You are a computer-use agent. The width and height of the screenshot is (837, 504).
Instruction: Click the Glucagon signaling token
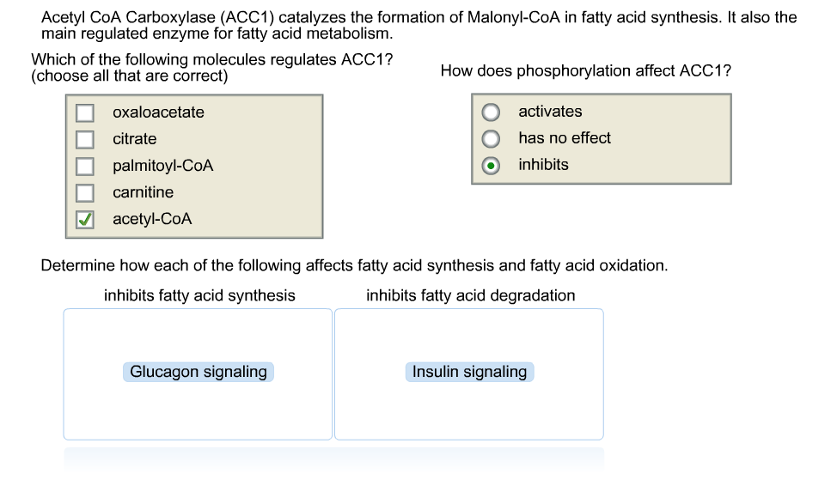(198, 372)
